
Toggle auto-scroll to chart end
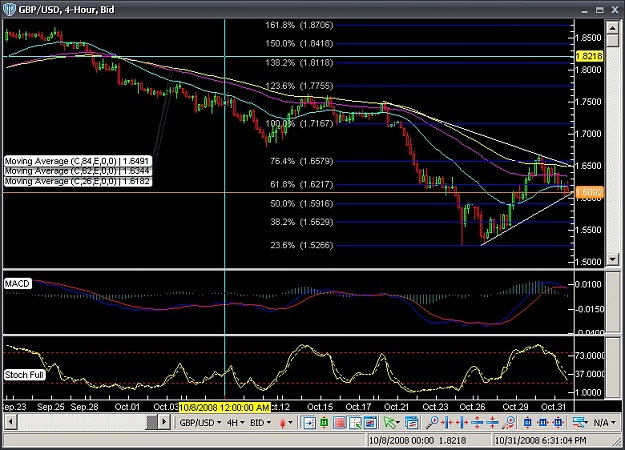click(309, 422)
